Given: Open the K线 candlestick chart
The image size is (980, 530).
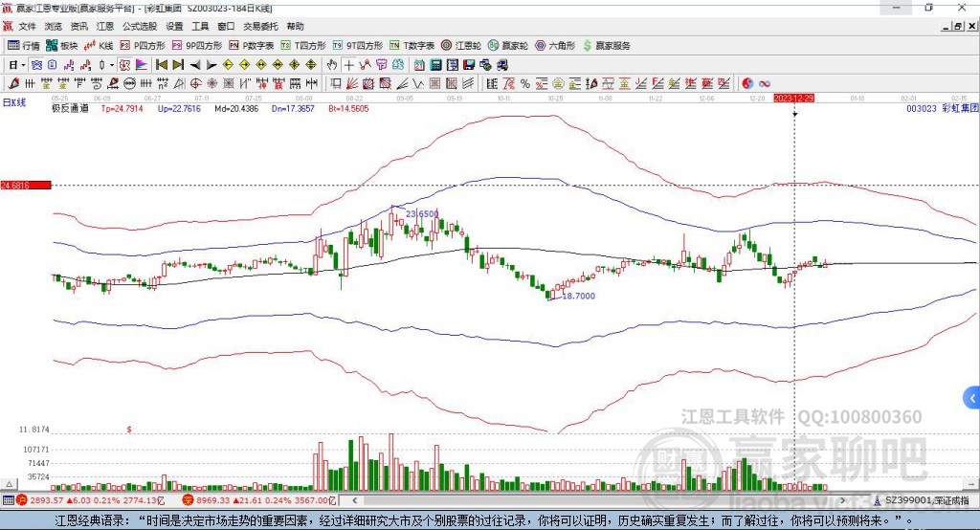Looking at the screenshot, I should pos(99,46).
